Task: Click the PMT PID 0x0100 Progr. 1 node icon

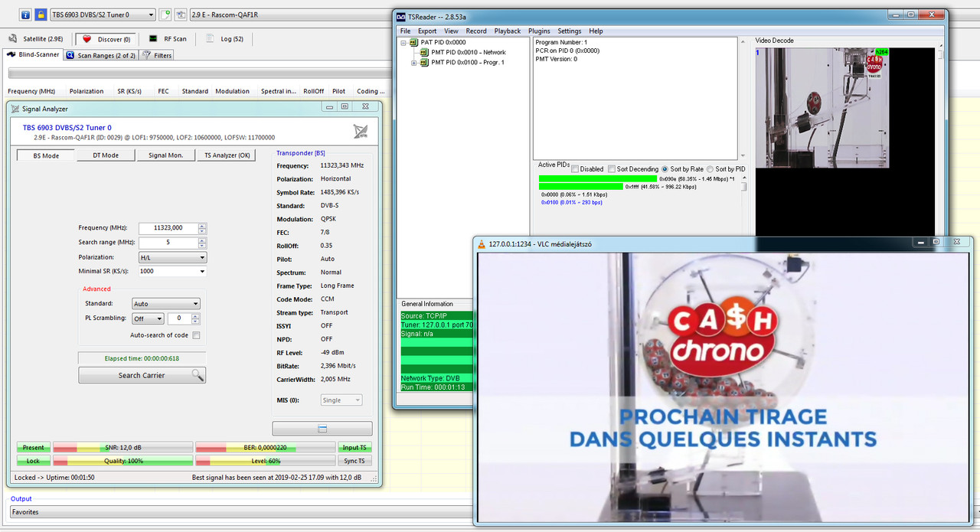Action: (425, 62)
